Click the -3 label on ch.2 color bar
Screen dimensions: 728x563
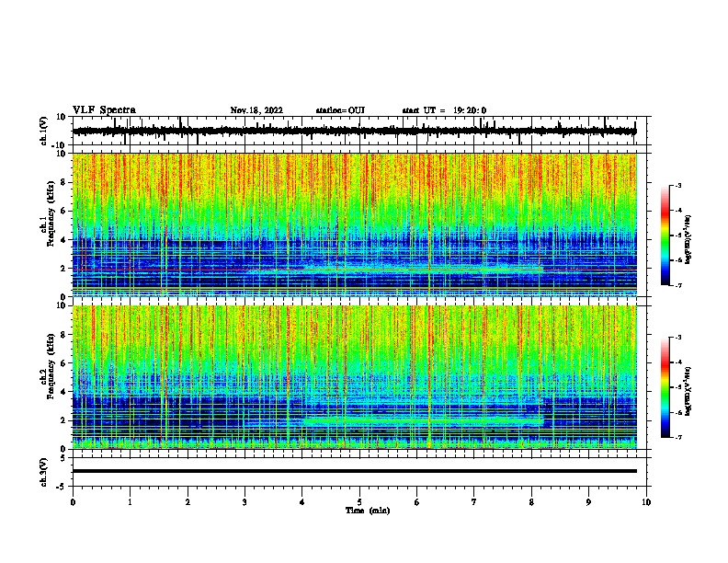[677, 338]
